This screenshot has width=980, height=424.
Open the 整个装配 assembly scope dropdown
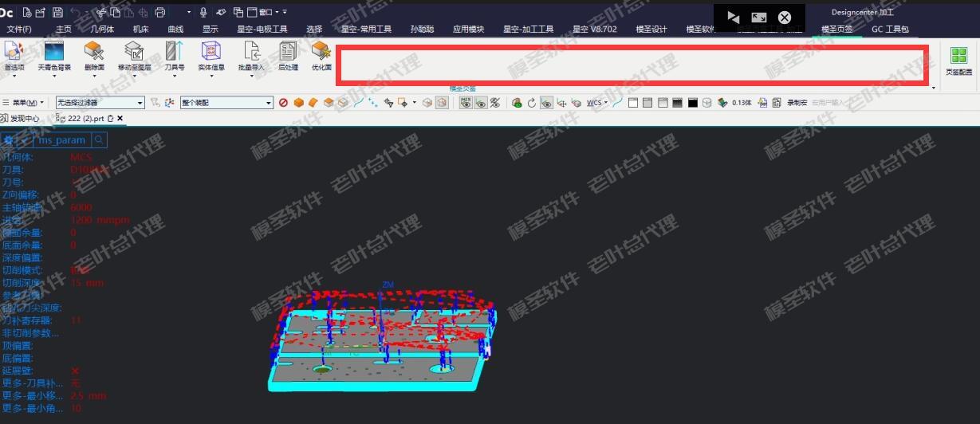pyautogui.click(x=226, y=103)
